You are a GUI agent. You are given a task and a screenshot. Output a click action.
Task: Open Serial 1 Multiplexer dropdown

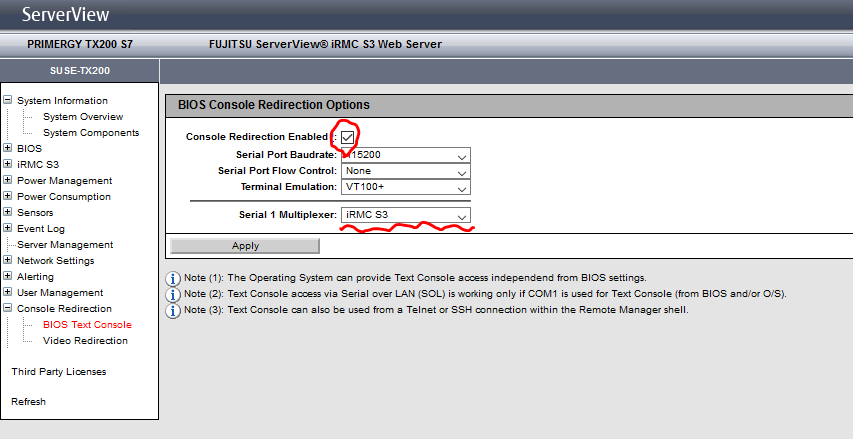[x=406, y=215]
